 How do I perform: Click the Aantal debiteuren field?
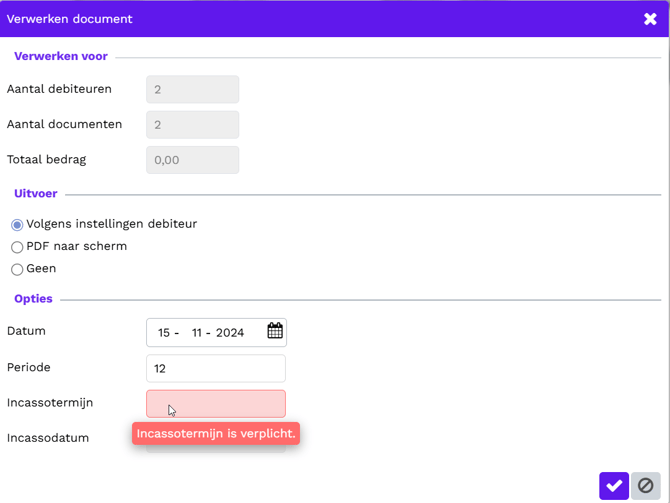pyautogui.click(x=192, y=89)
